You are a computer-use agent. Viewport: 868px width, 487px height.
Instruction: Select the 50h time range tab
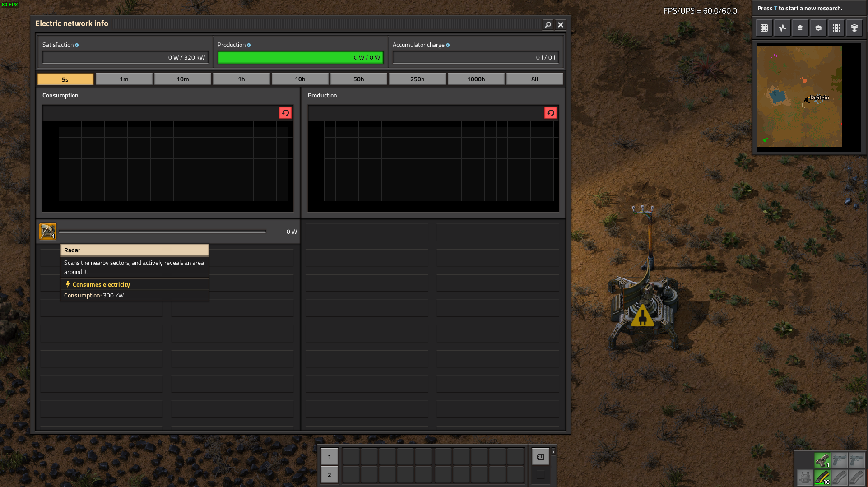[x=359, y=79]
